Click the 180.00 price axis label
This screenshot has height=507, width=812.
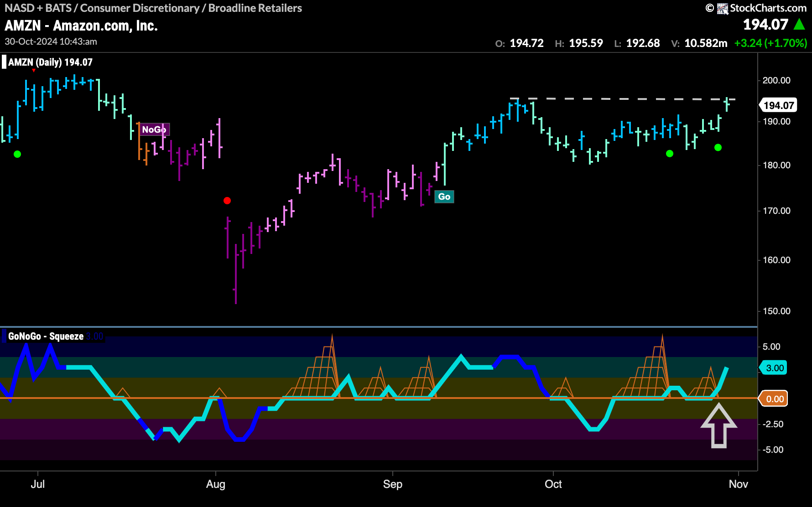point(776,165)
